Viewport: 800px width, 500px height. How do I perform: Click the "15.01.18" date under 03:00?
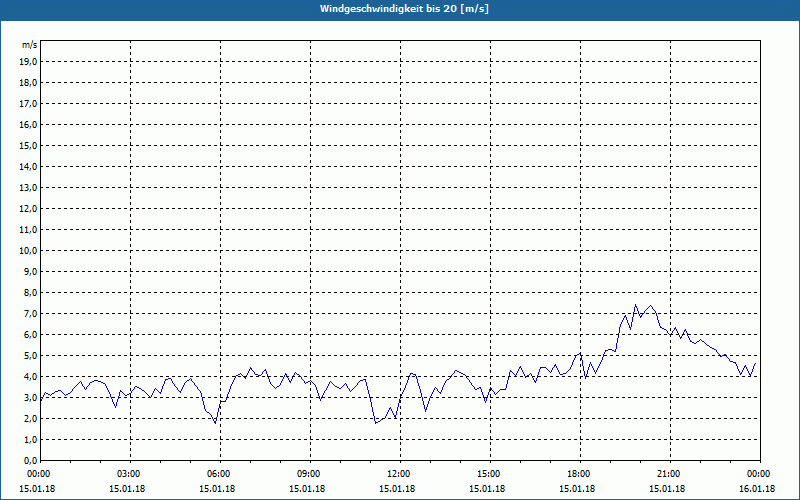(127, 489)
